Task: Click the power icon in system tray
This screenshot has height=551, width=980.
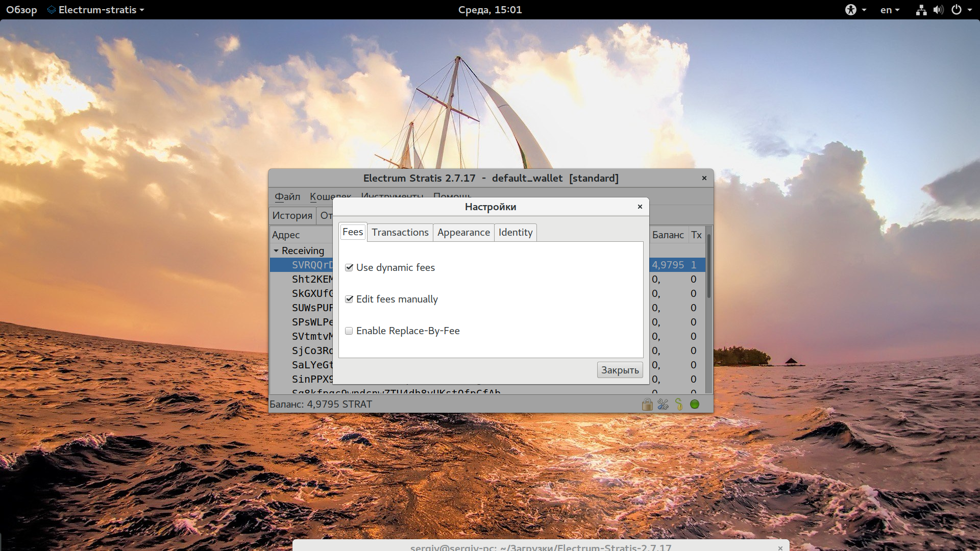Action: click(956, 9)
